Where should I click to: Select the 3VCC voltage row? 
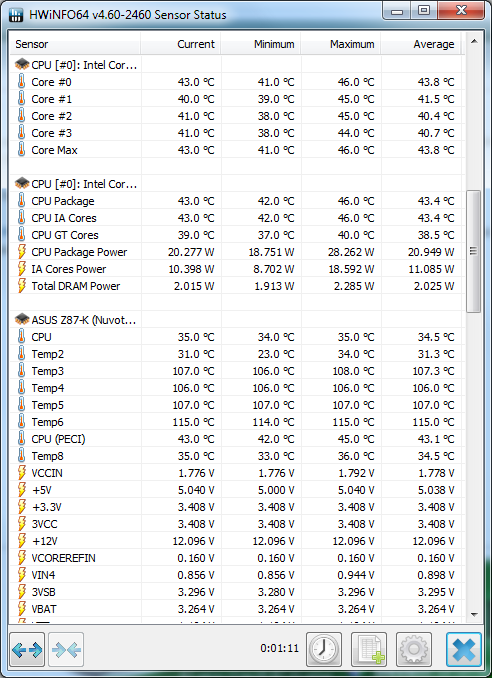point(236,524)
